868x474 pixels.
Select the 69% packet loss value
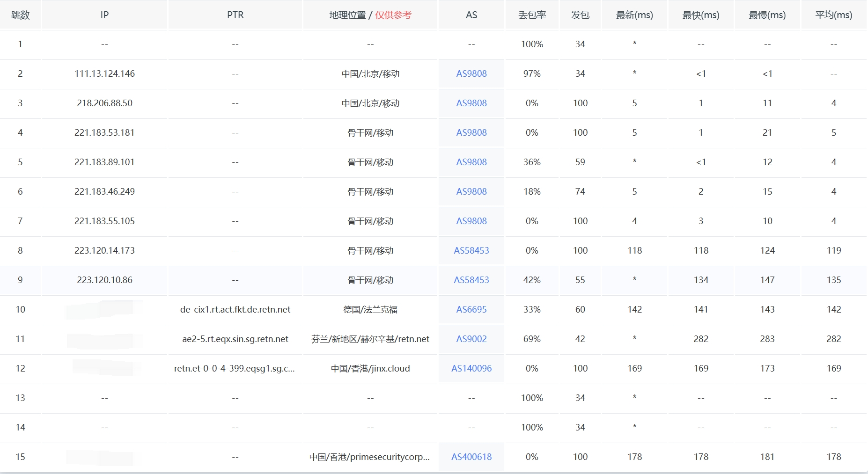(x=532, y=339)
